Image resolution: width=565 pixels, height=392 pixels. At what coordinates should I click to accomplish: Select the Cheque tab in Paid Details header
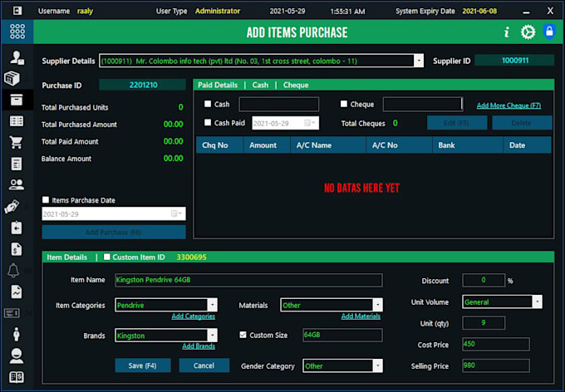[296, 85]
